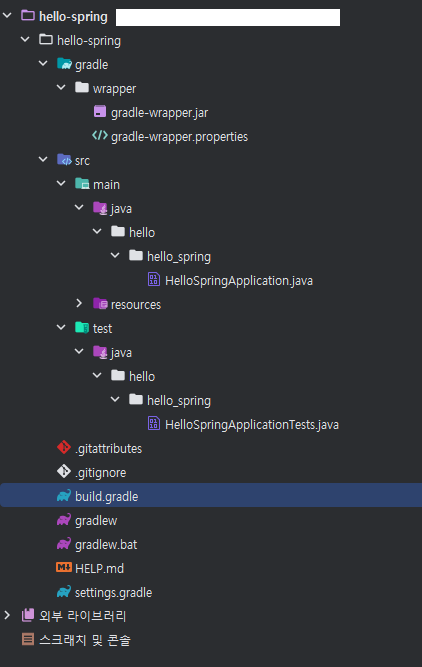This screenshot has height=667, width=422.
Task: Click the build.gradle elephant icon
Action: click(x=64, y=496)
